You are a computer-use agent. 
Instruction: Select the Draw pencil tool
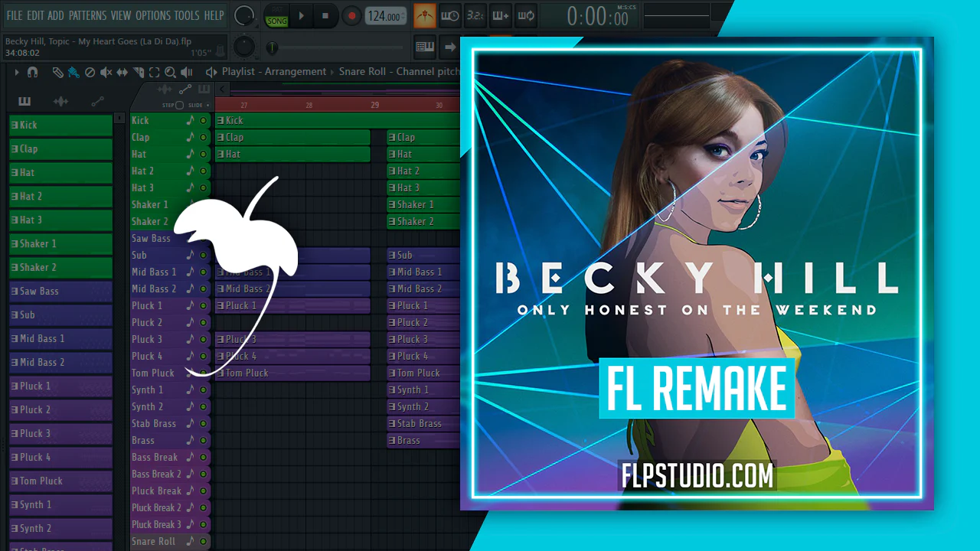point(58,72)
